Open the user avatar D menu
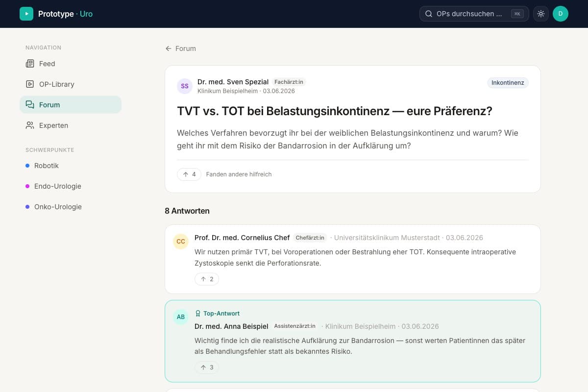The width and height of the screenshot is (588, 392). pyautogui.click(x=561, y=14)
